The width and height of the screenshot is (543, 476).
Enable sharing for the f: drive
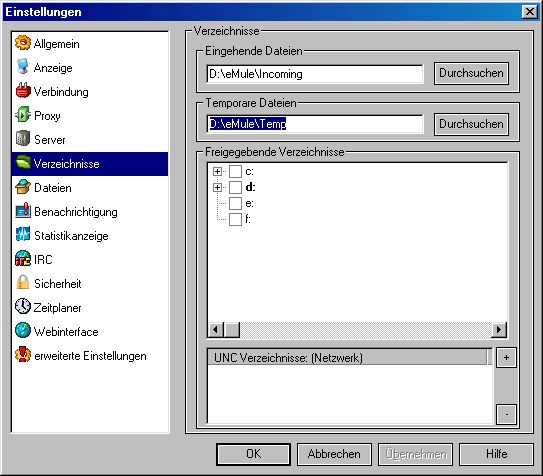(235, 219)
